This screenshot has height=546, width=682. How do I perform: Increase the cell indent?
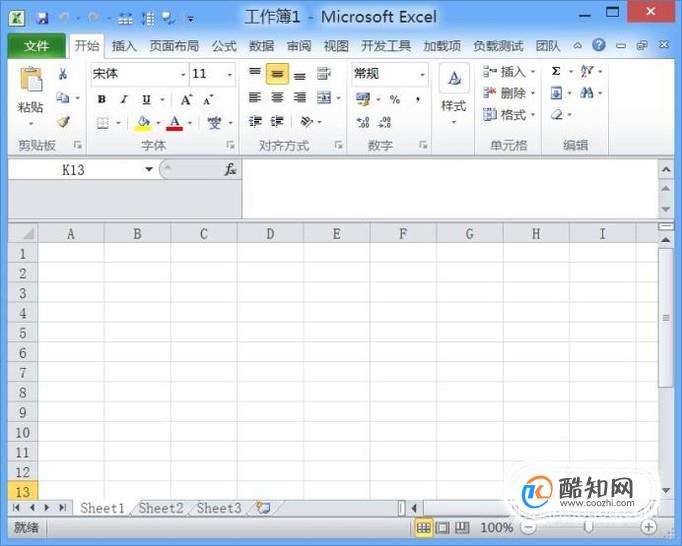coord(277,121)
